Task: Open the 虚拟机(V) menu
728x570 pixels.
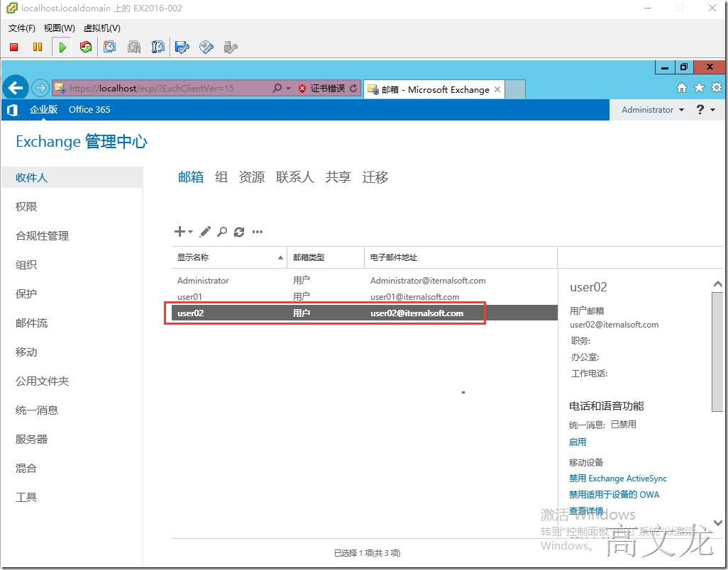Action: click(x=102, y=28)
